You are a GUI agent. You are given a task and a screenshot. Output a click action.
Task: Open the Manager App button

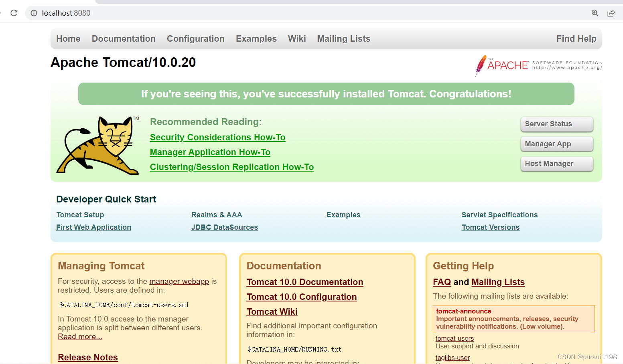(x=557, y=144)
